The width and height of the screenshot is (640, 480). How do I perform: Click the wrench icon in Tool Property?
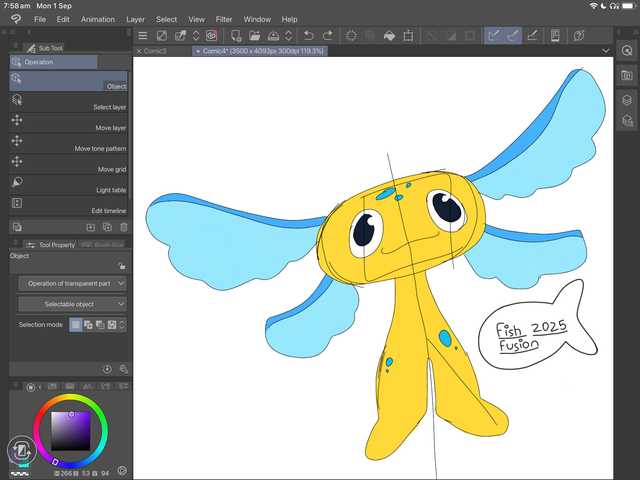pos(123,369)
